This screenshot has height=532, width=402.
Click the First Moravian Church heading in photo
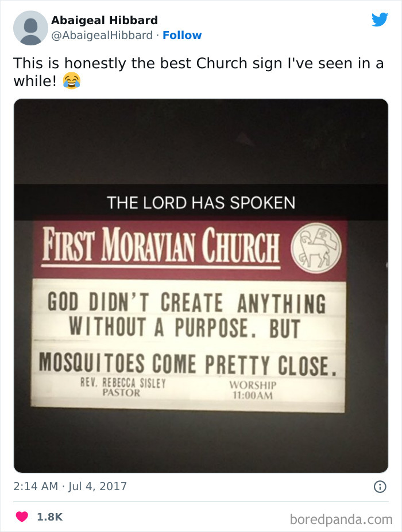pos(161,244)
